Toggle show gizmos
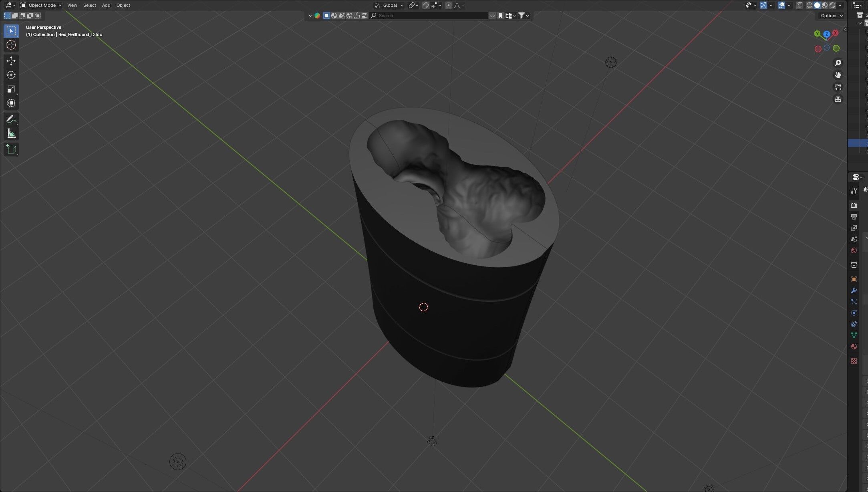The image size is (868, 492). (x=763, y=5)
